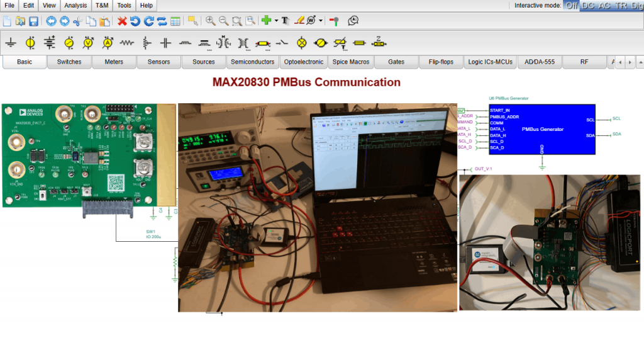
Task: Click the undo arrow icon
Action: pyautogui.click(x=135, y=21)
